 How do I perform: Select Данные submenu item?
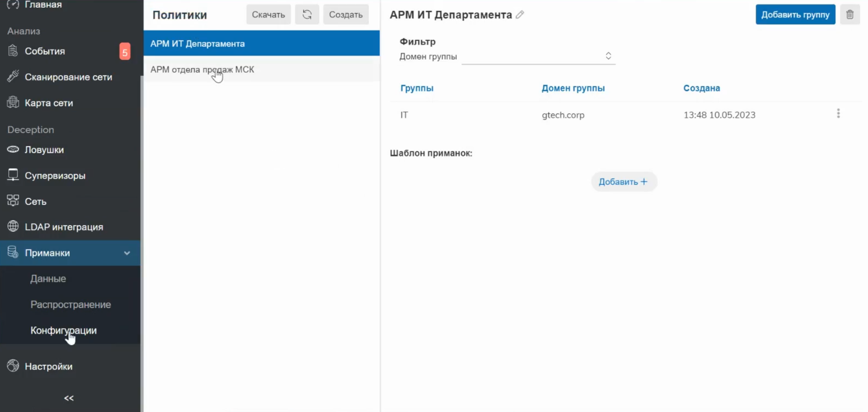[48, 279]
